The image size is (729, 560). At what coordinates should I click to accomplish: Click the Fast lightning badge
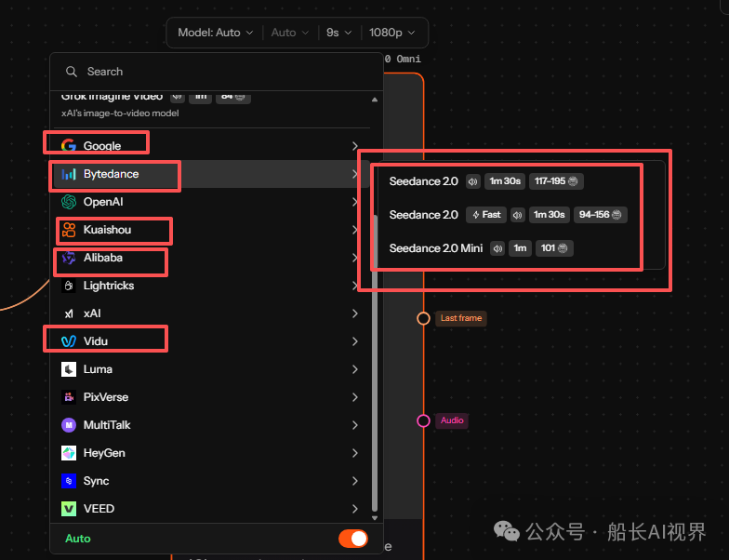click(x=486, y=215)
